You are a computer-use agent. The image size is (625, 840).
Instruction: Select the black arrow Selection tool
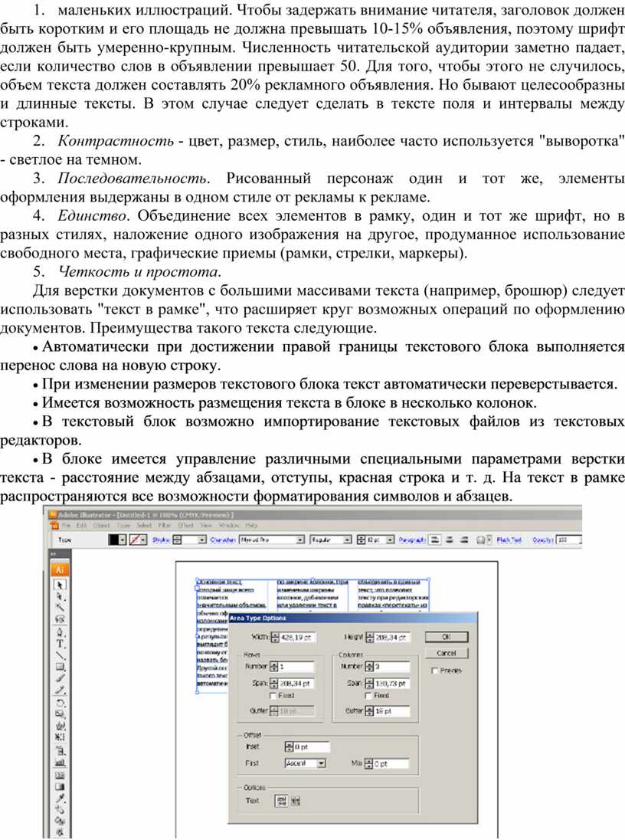(x=60, y=585)
